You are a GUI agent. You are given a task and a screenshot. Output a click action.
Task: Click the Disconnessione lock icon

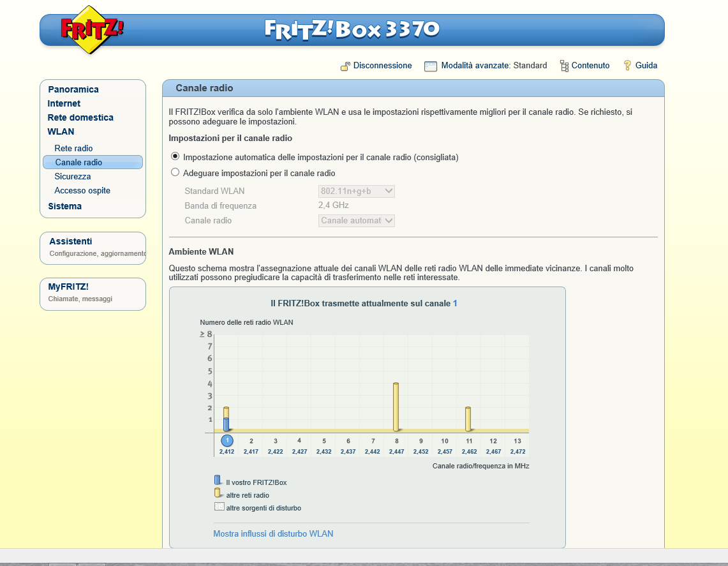345,66
